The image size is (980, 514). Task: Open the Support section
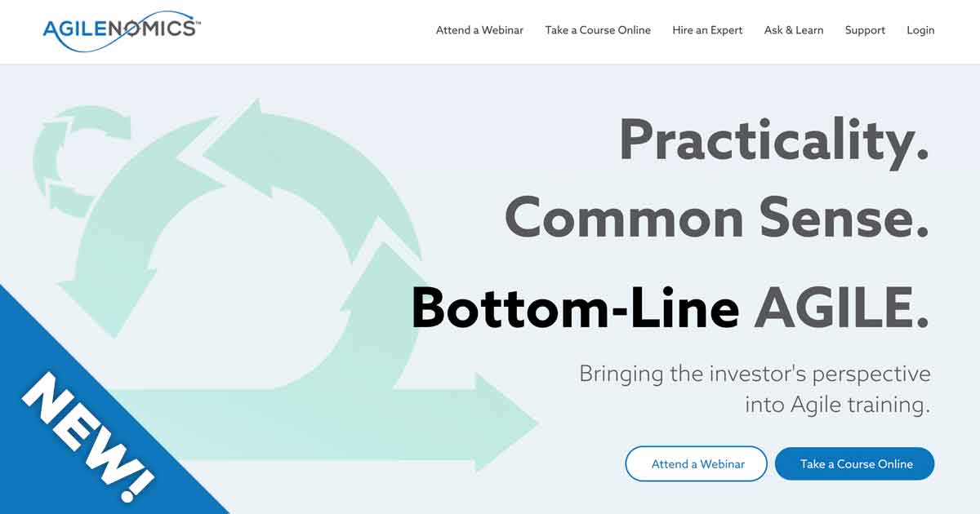pyautogui.click(x=865, y=30)
